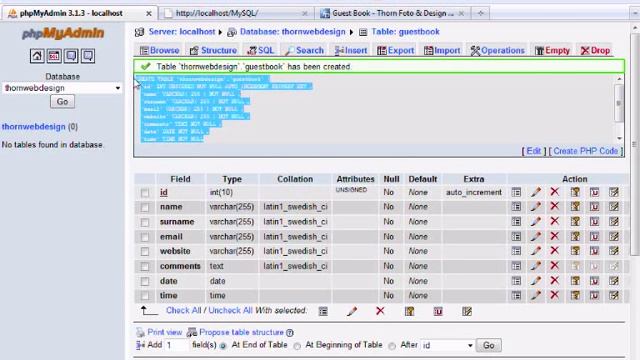Click the thornwebdesign link in the sidebar
The width and height of the screenshot is (640, 360).
coord(33,127)
